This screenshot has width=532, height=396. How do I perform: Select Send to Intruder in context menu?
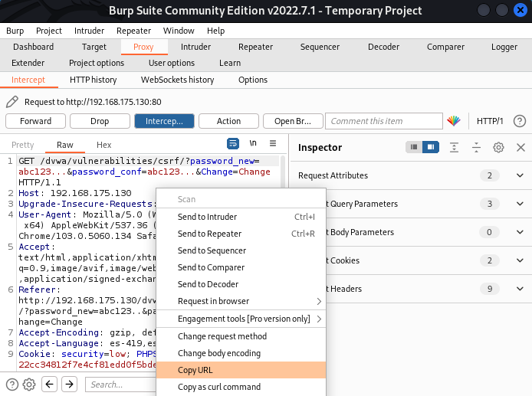click(x=241, y=217)
